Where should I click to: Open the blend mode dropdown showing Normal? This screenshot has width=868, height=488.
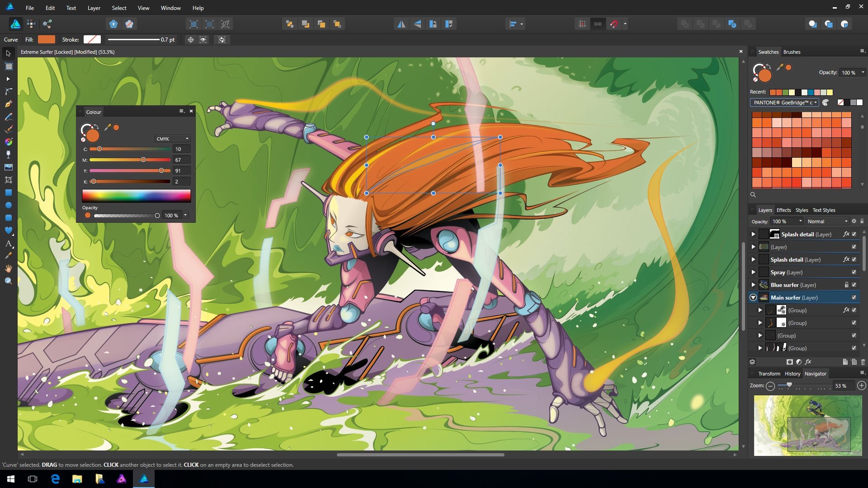click(x=827, y=221)
